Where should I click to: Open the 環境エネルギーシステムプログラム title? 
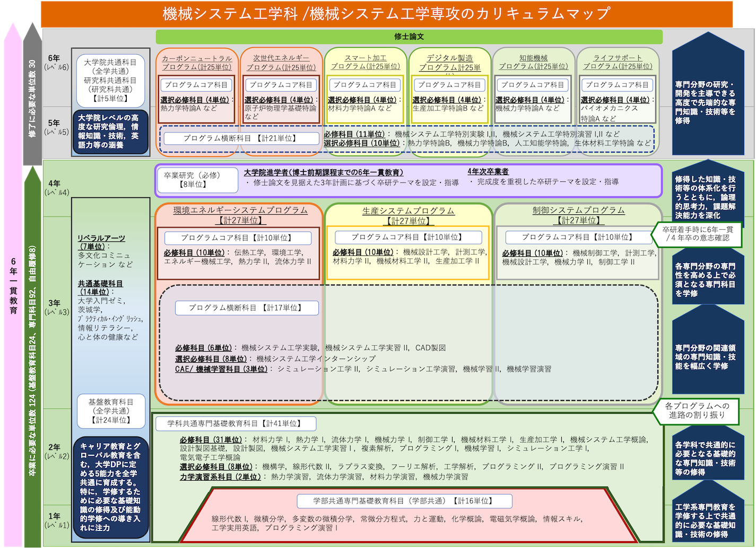[240, 215]
